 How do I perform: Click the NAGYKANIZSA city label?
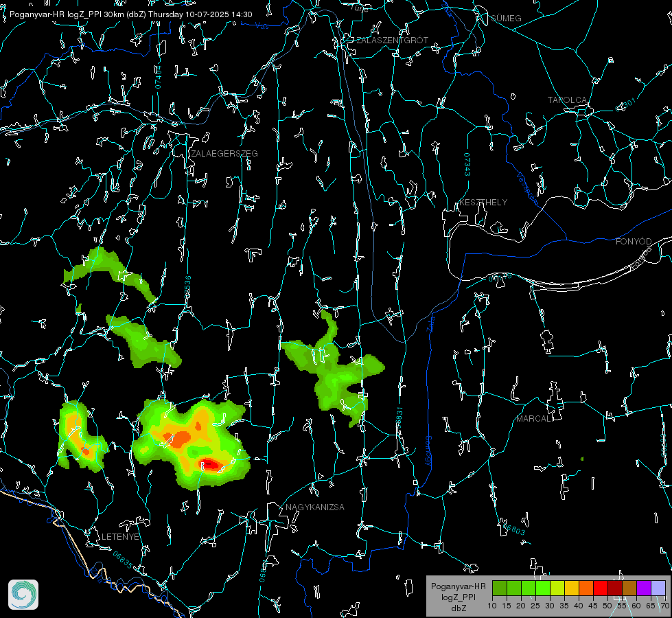[x=315, y=507]
